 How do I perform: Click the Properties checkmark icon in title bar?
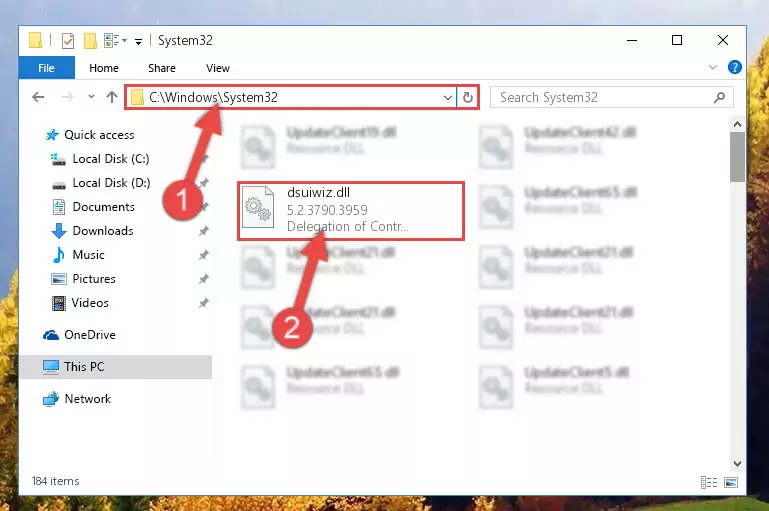(x=68, y=41)
